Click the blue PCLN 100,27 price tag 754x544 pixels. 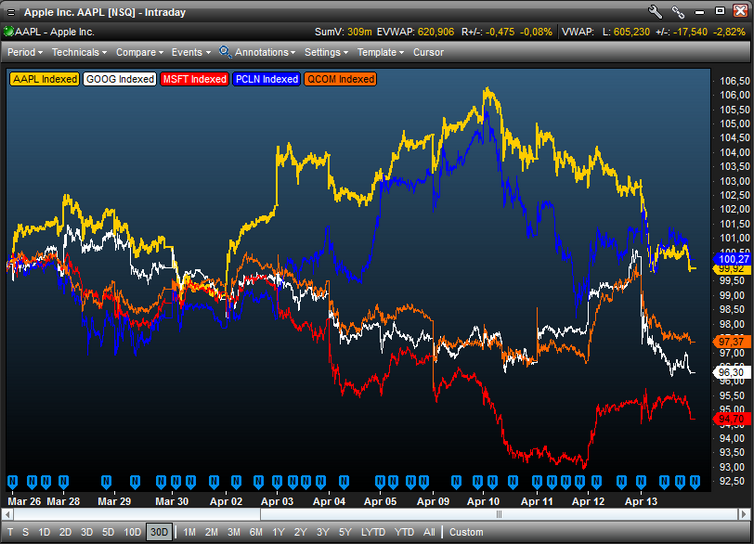pos(734,259)
